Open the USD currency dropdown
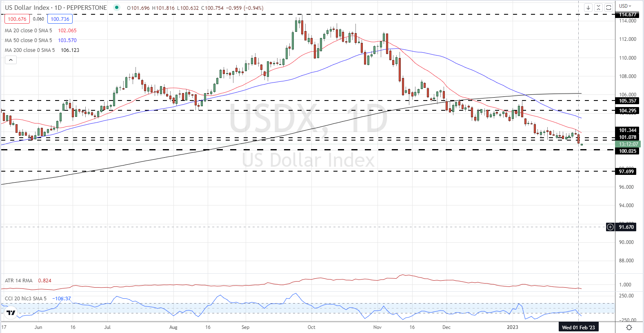Viewport: 644px width, 333px height. 625,6
